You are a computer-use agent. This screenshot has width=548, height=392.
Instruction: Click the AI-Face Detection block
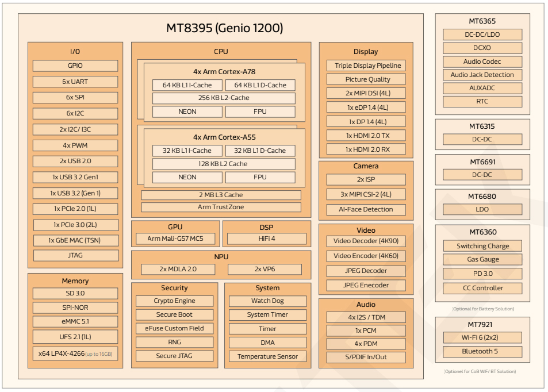pyautogui.click(x=366, y=209)
